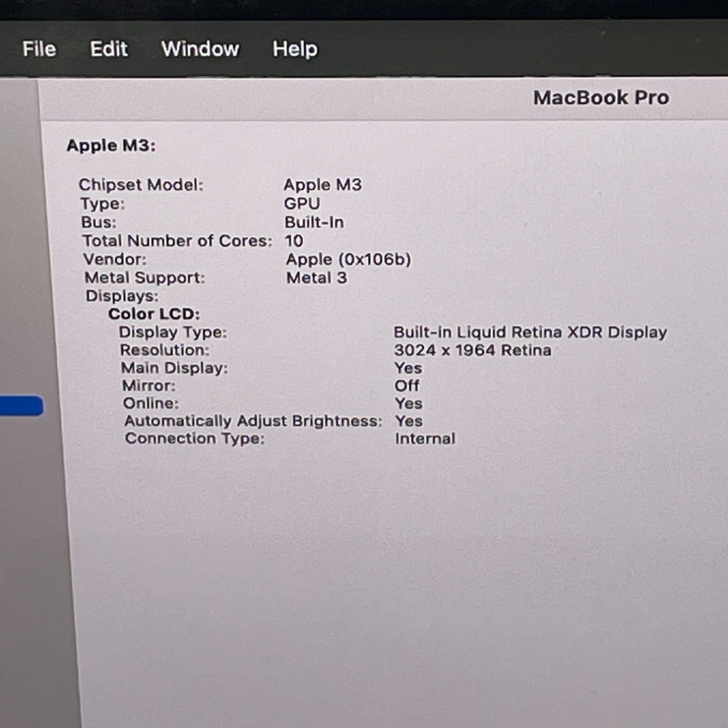The height and width of the screenshot is (728, 728).
Task: Open the Window menu
Action: [x=200, y=49]
